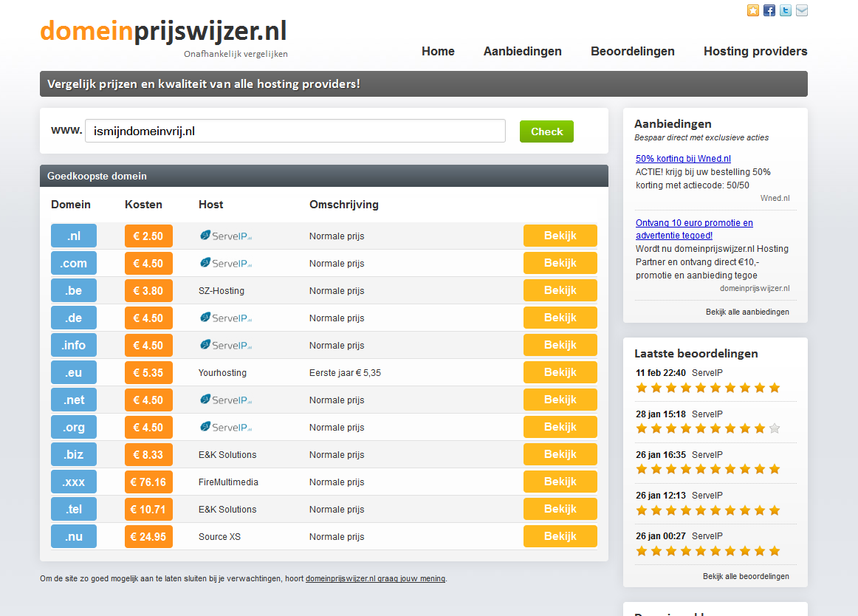Click the € 76.16 price badge

(148, 482)
